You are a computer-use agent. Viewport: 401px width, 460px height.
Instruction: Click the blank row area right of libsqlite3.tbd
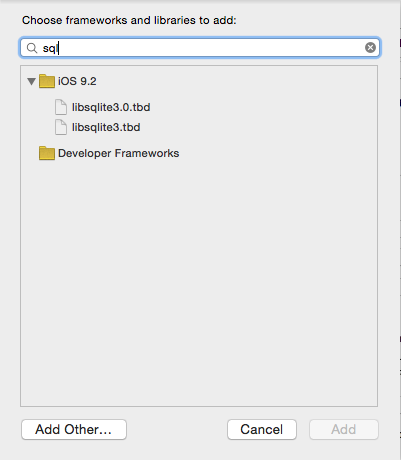point(258,127)
